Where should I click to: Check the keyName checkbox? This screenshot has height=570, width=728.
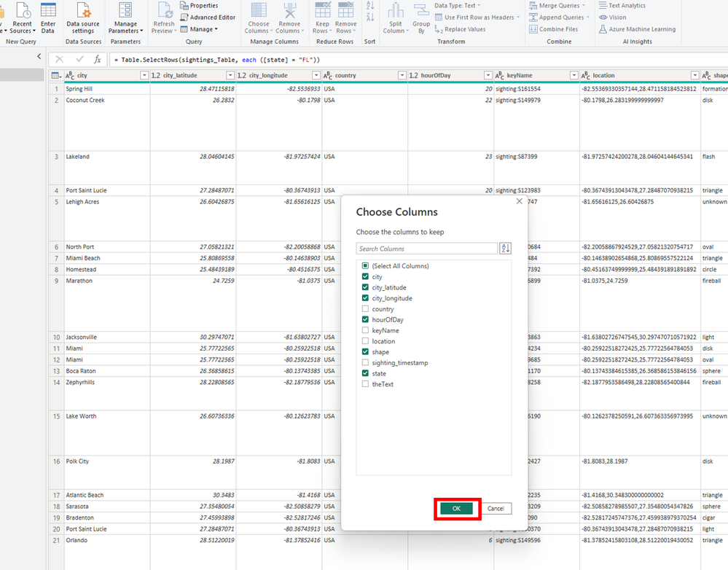[365, 330]
